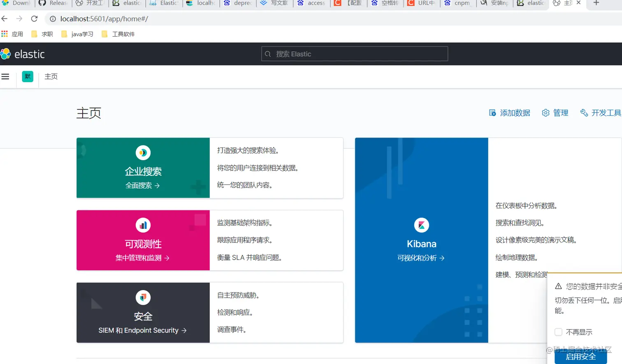Click the 安全 card heading

point(143,316)
